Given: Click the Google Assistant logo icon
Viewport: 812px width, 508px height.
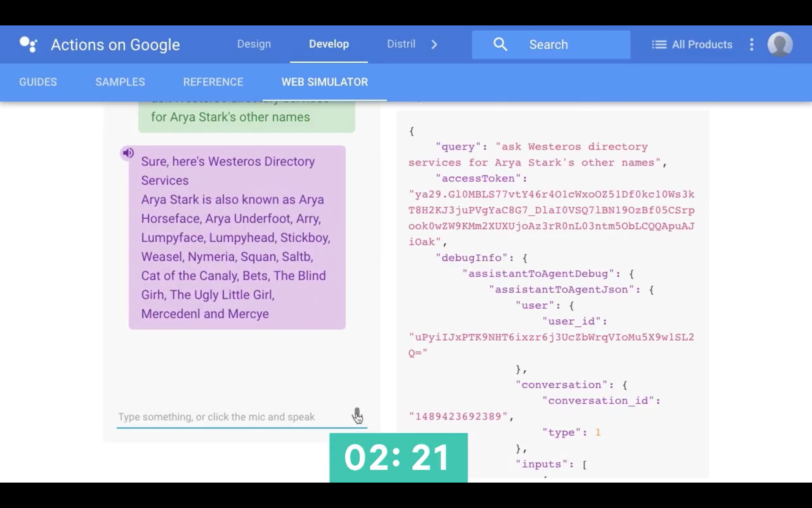Looking at the screenshot, I should tap(28, 45).
